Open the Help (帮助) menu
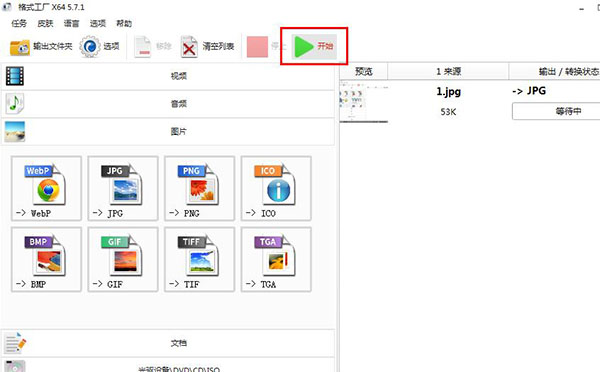Viewport: 600px width, 372px height. [124, 24]
